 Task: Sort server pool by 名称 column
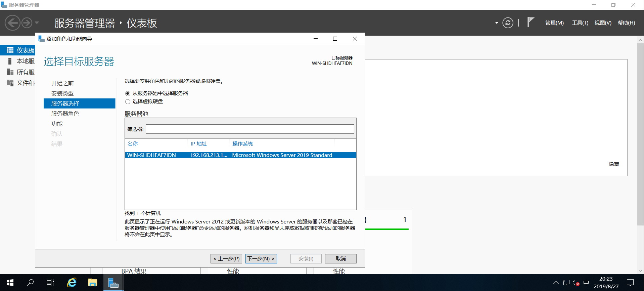(133, 143)
